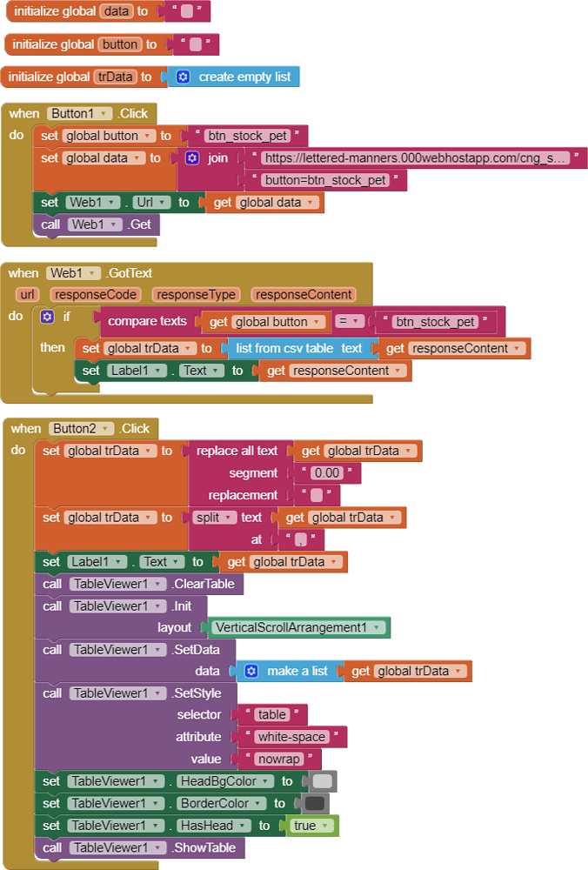Edit the 'nowrap' value text

point(278,759)
